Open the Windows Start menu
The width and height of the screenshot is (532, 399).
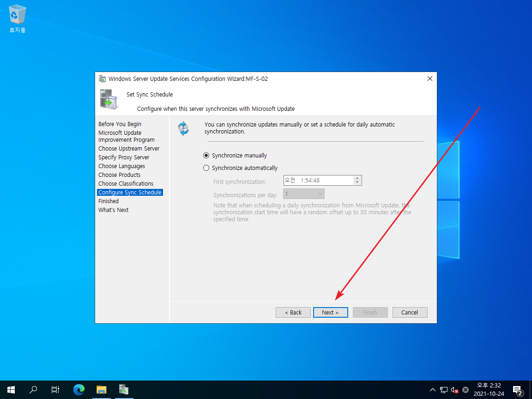11,389
